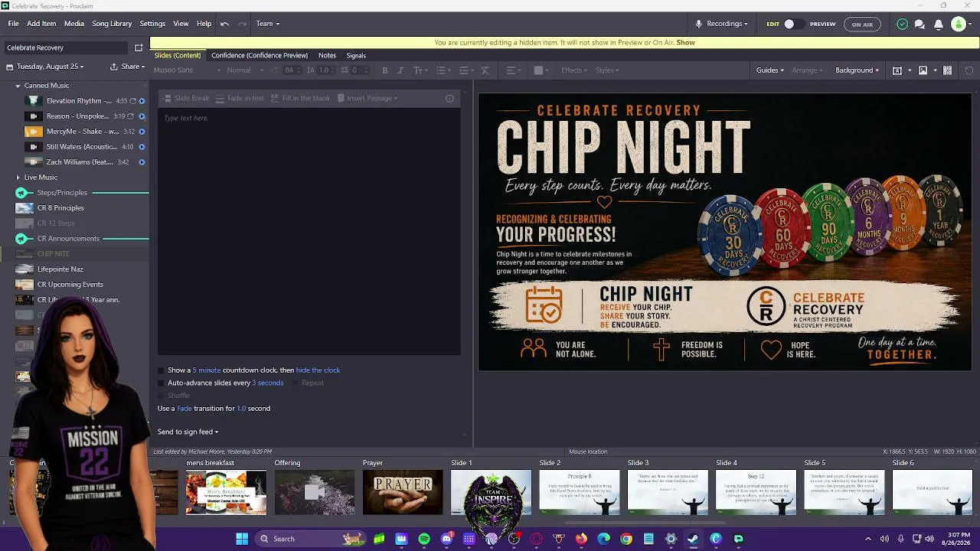The height and width of the screenshot is (551, 980).
Task: Select CR 8 Principles in the service list
Action: (60, 208)
